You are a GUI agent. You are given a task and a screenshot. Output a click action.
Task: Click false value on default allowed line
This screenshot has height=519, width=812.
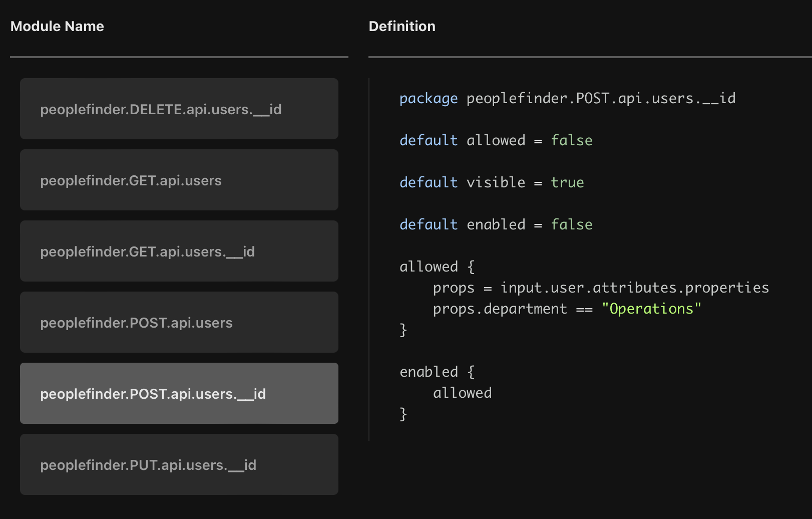[x=571, y=141]
